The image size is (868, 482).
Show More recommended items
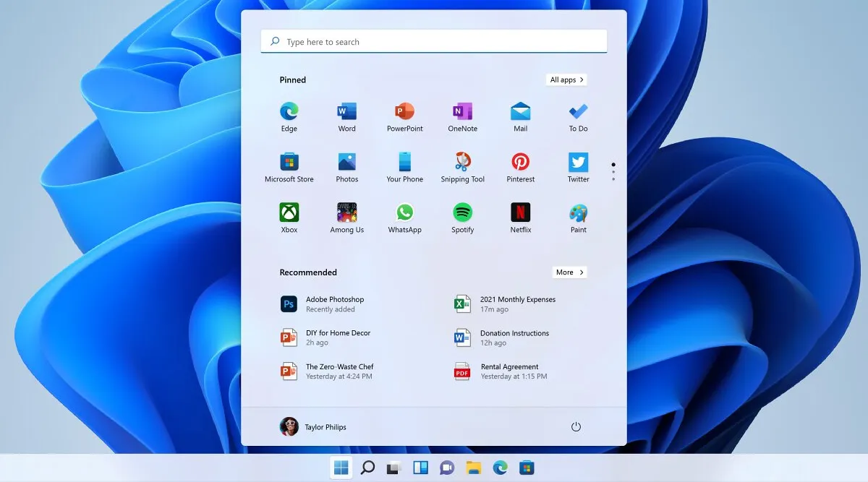coord(569,272)
